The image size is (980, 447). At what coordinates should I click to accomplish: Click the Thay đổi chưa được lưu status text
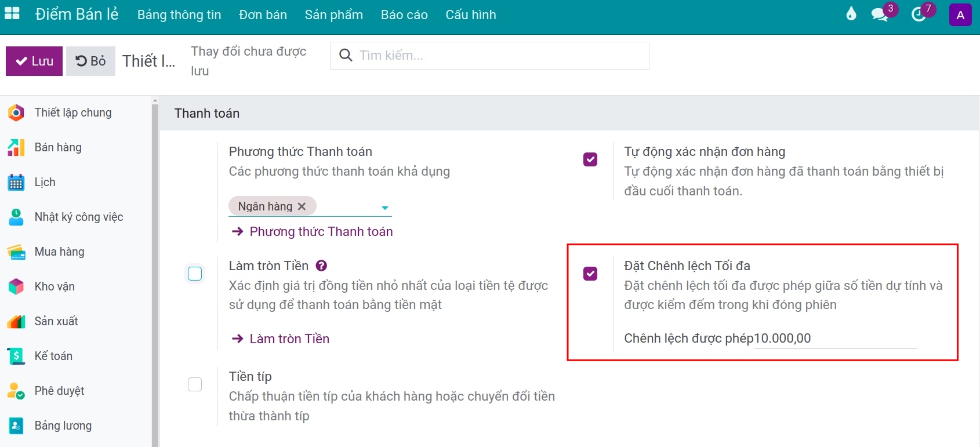point(249,61)
